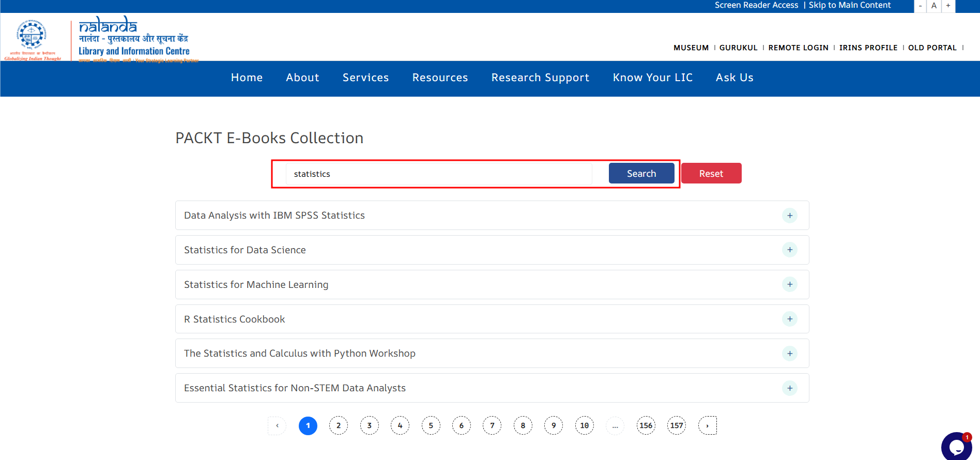Open the Research Support menu
980x460 pixels.
pyautogui.click(x=540, y=78)
